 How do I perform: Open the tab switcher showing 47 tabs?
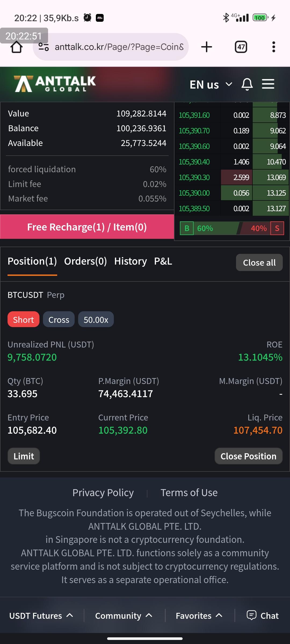tap(241, 47)
